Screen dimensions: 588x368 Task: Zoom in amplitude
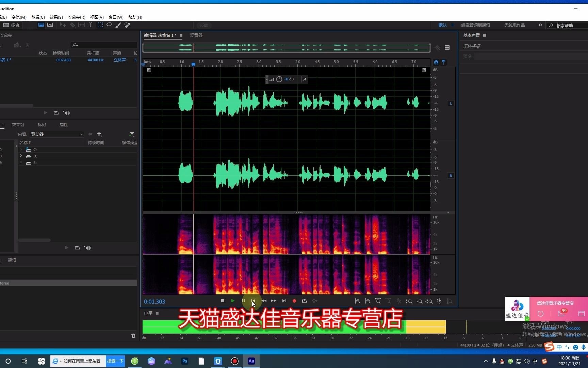[358, 301]
